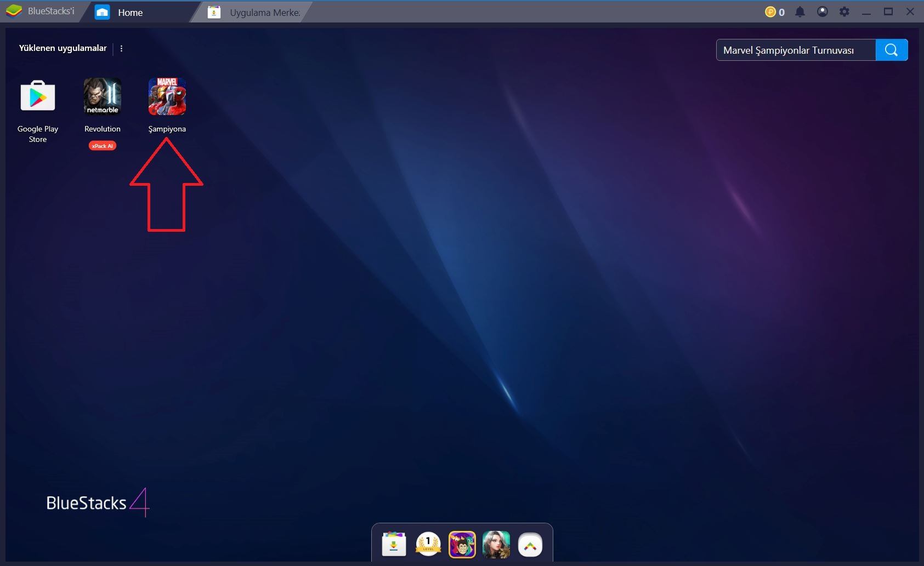Click the Şampiyona app label
The height and width of the screenshot is (566, 924).
(167, 129)
